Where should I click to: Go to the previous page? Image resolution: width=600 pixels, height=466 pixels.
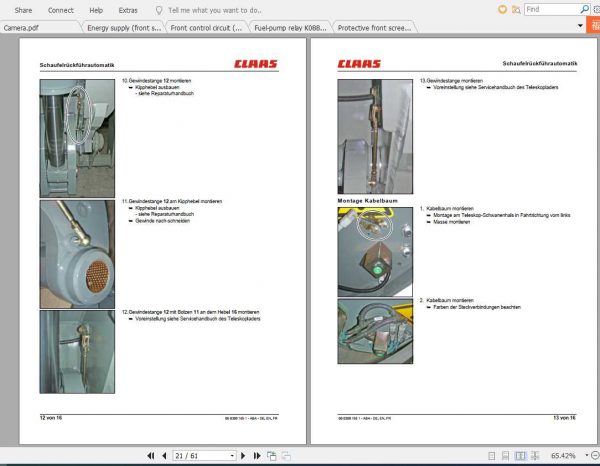pyautogui.click(x=165, y=456)
